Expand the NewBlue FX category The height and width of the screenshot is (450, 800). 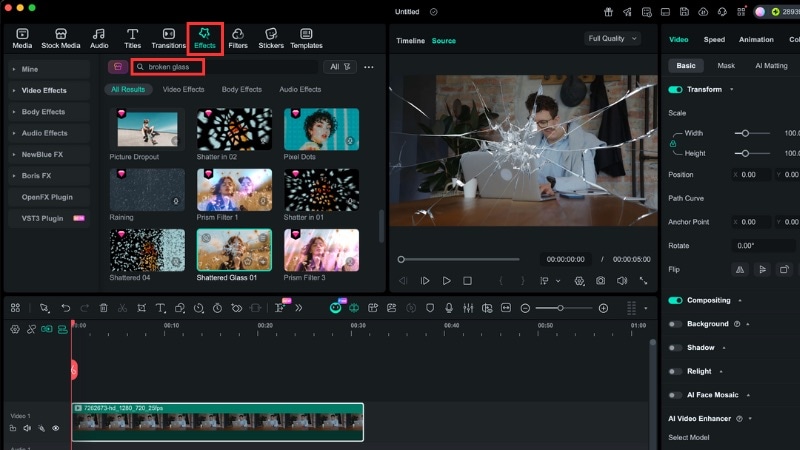pyautogui.click(x=49, y=154)
